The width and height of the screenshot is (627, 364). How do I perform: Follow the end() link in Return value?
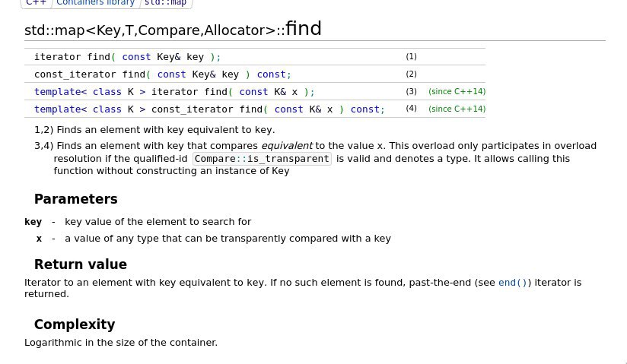click(x=513, y=283)
